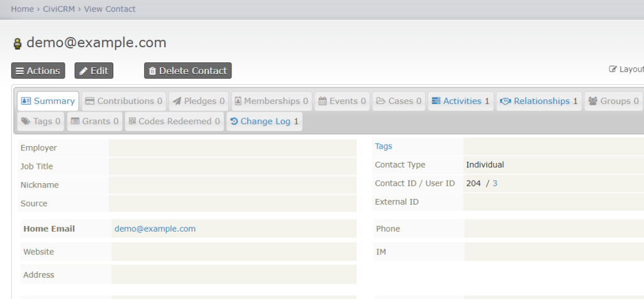Click the Tags link in summary
The width and height of the screenshot is (644, 299).
click(x=383, y=146)
